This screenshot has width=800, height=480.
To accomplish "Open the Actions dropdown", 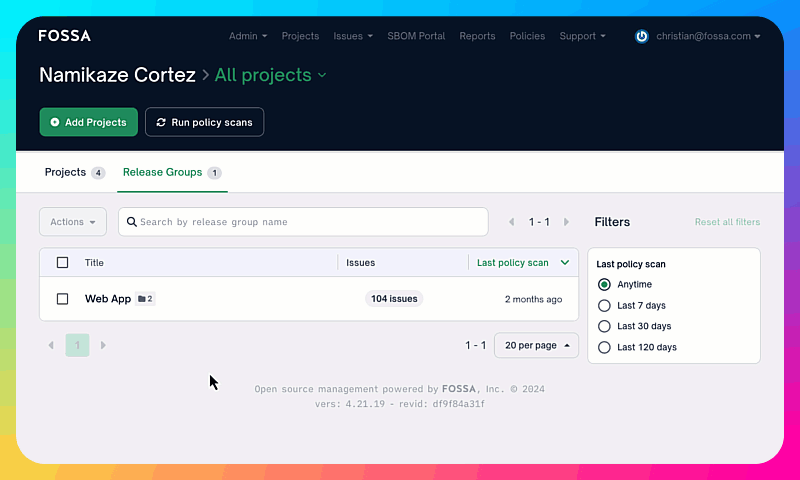I will coord(72,222).
